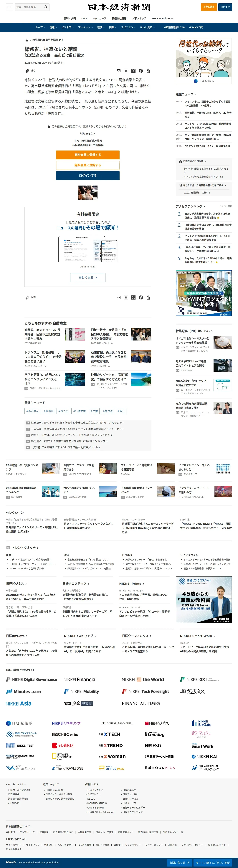Open the 速報ニュース section heading link
This screenshot has width=238, height=868.
coord(186,94)
